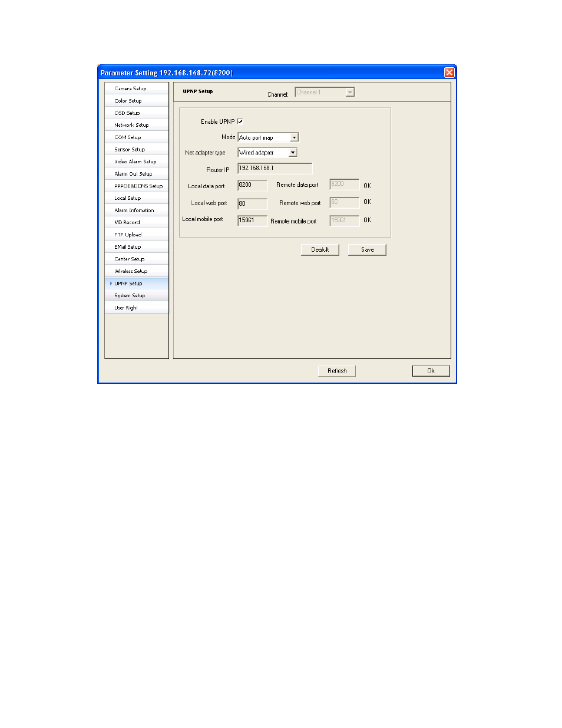Go to User Right settings
The image size is (562, 728).
click(137, 308)
